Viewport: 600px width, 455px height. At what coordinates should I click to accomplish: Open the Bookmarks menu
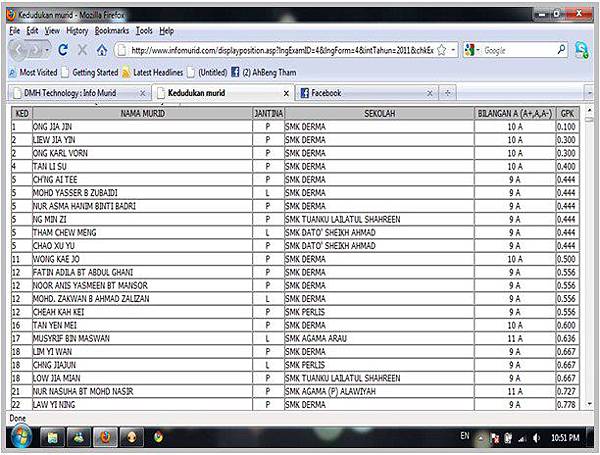112,31
